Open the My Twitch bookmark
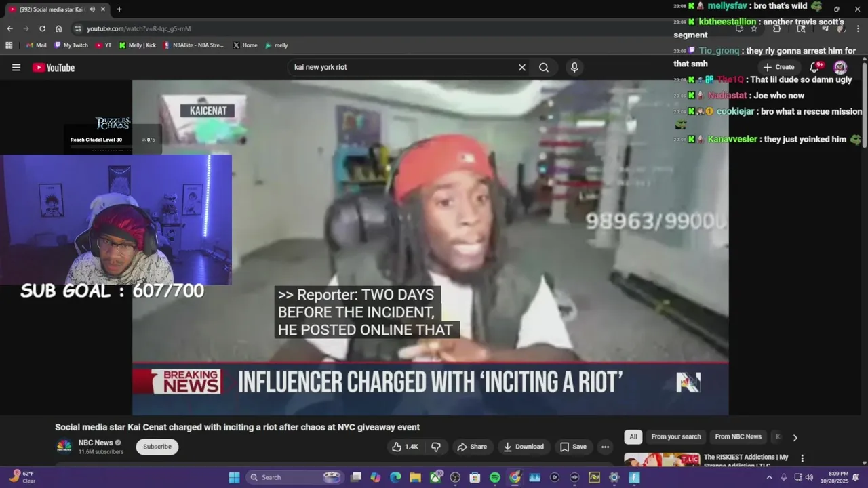 tap(71, 45)
